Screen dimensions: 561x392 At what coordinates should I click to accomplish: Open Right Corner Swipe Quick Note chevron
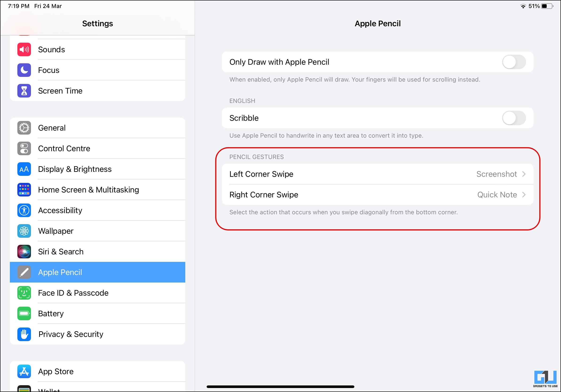coord(524,195)
